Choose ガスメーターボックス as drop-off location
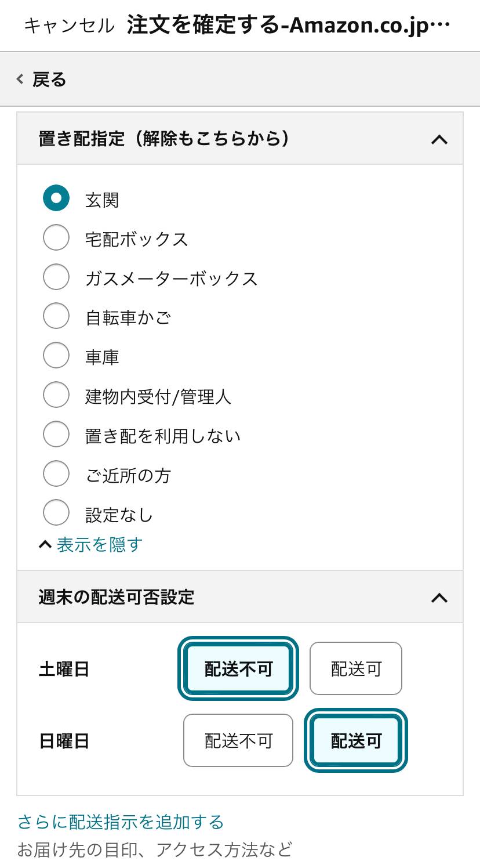The height and width of the screenshot is (868, 480). (x=56, y=277)
